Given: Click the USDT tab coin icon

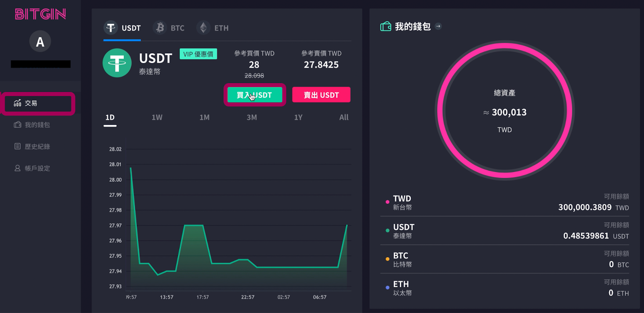Looking at the screenshot, I should (x=111, y=28).
